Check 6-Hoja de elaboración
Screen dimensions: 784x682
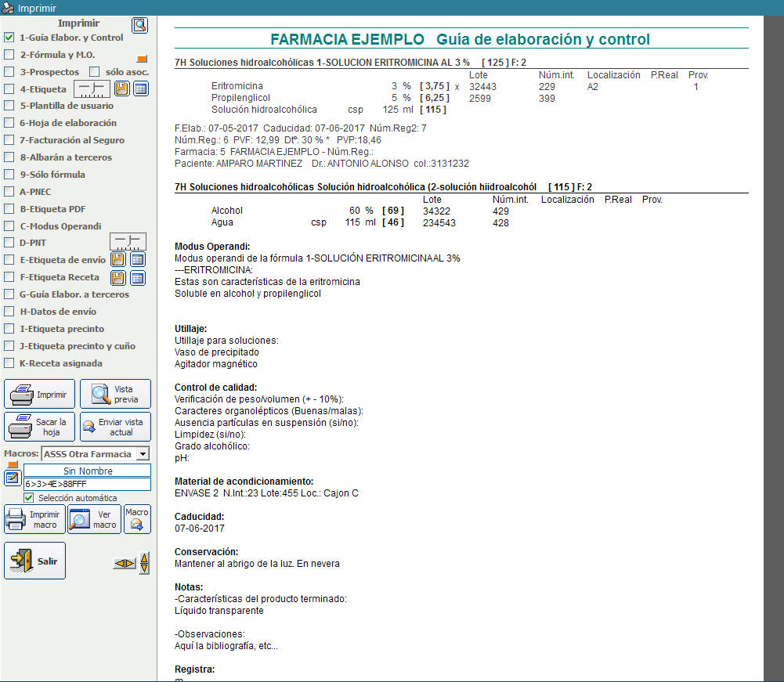(9, 123)
